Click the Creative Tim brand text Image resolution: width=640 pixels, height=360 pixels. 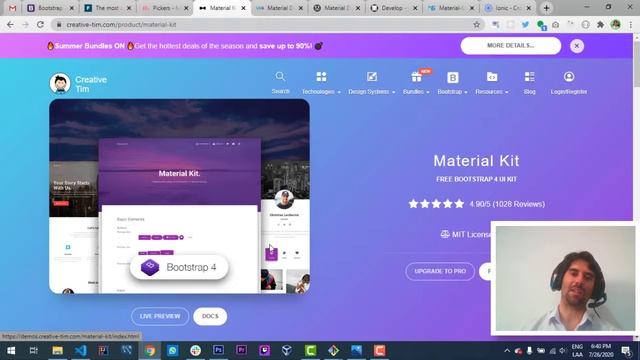click(x=91, y=84)
